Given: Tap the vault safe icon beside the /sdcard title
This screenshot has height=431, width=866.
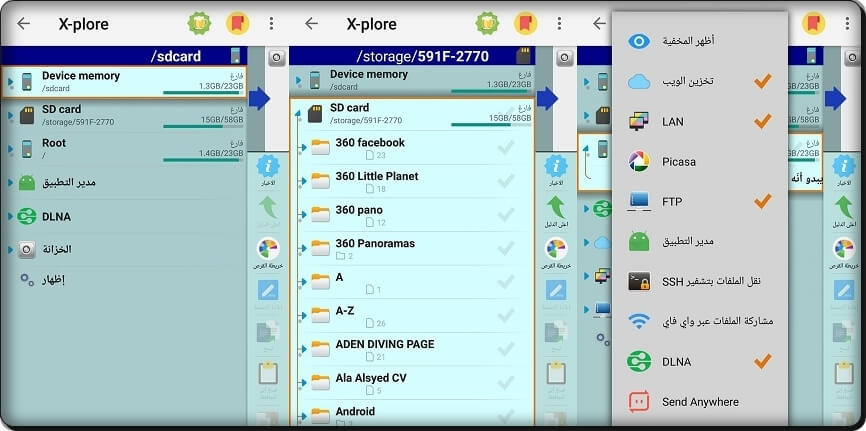Looking at the screenshot, I should coord(277,57).
